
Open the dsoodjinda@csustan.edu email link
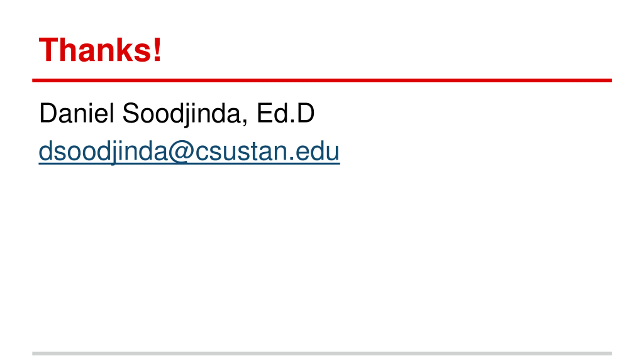click(189, 152)
